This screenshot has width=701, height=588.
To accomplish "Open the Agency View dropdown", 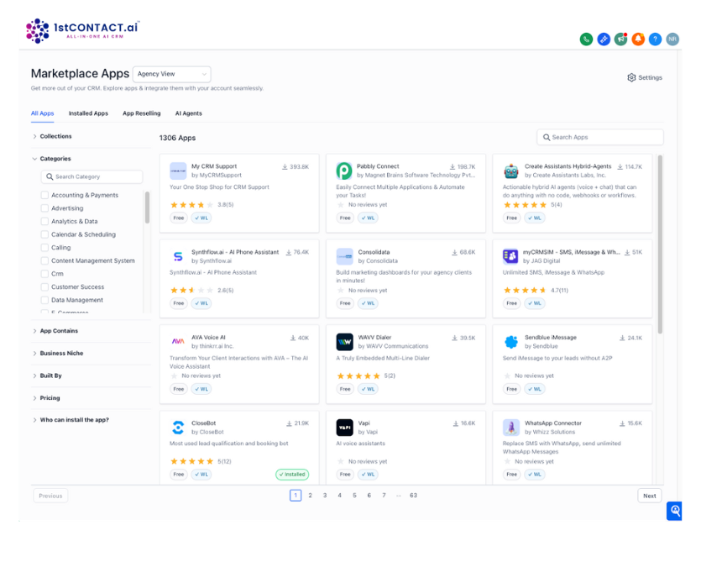I will tap(171, 74).
